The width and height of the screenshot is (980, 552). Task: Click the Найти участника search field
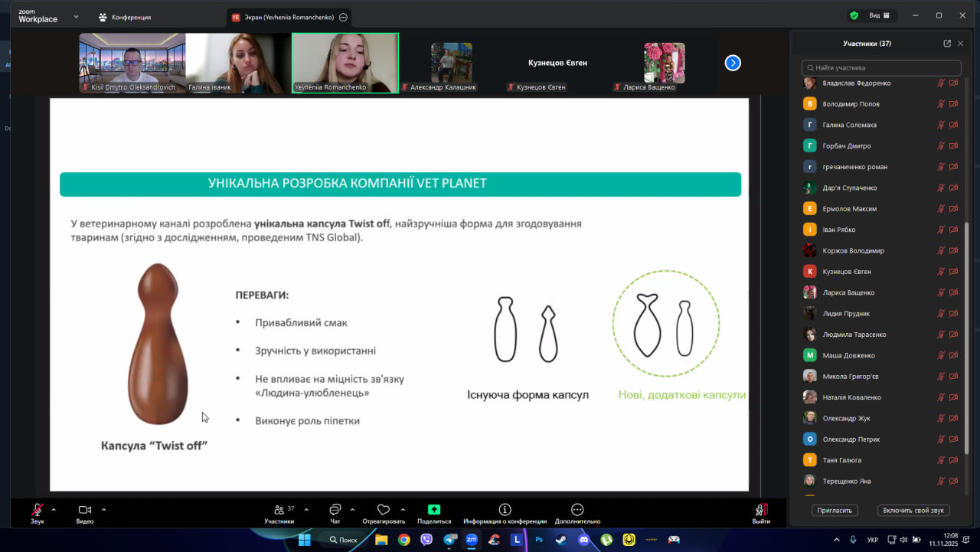(x=880, y=68)
